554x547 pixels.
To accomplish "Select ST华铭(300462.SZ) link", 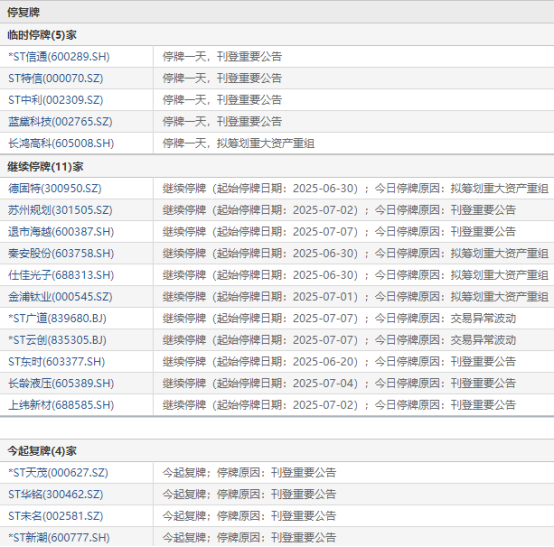I will pyautogui.click(x=56, y=494).
